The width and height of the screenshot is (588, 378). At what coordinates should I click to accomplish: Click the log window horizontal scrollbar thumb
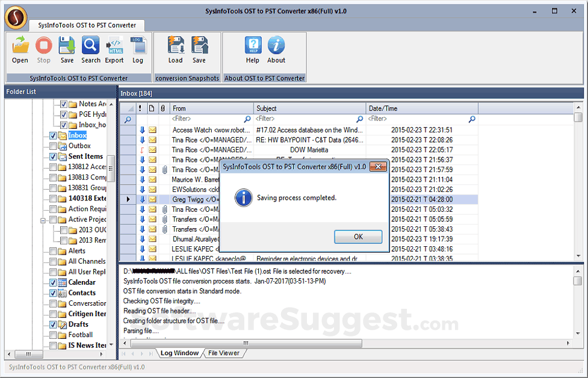point(246,343)
